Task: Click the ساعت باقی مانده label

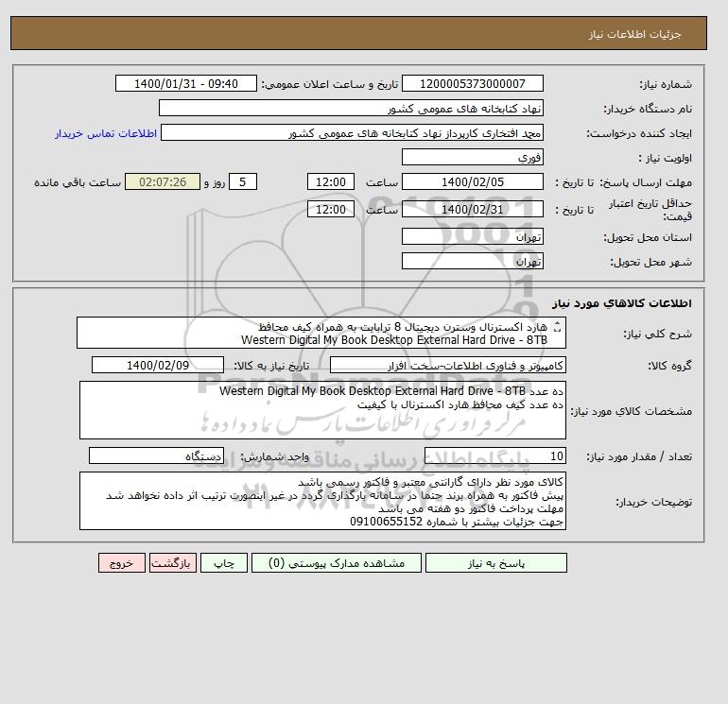Action: click(78, 182)
